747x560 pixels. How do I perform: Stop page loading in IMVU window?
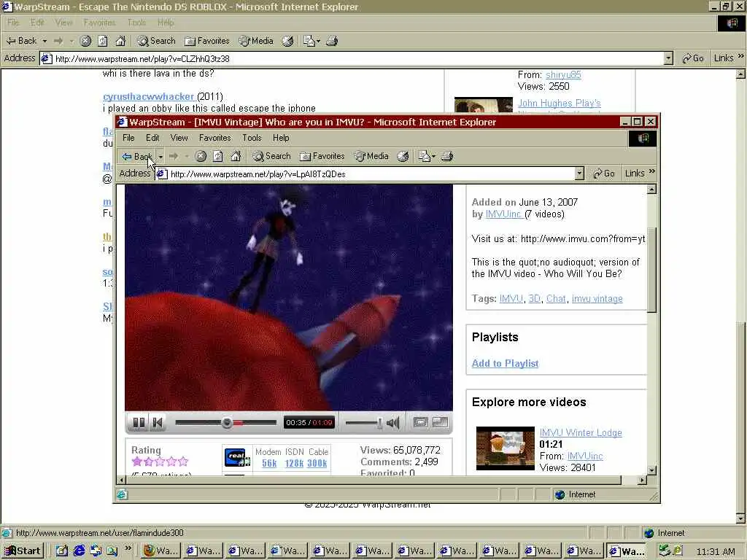[201, 156]
